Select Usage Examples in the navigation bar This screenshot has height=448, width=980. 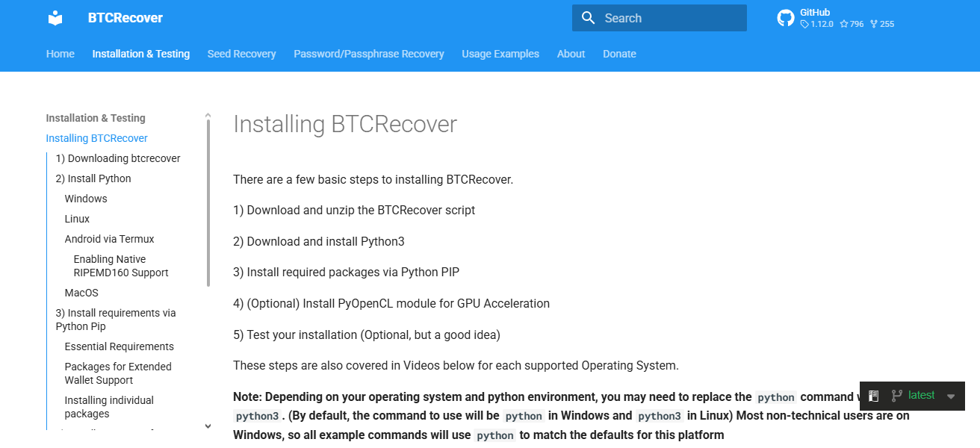tap(500, 54)
